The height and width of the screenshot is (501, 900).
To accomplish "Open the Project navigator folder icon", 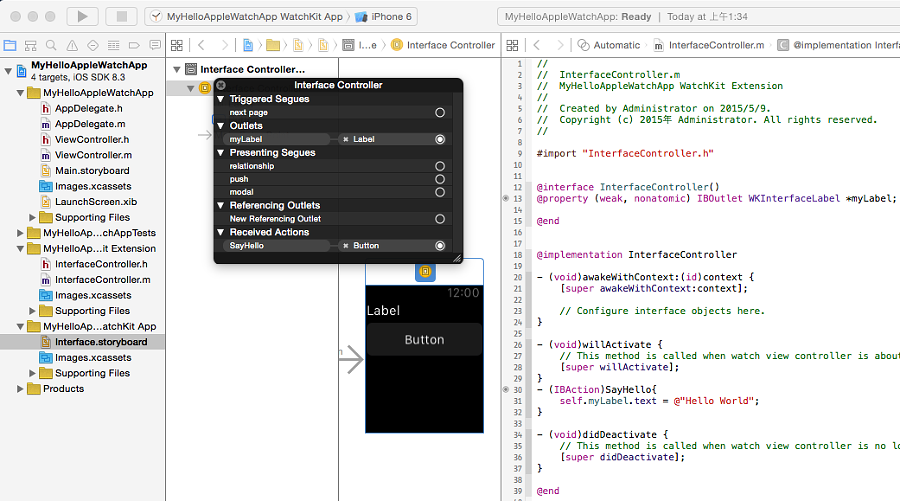I will point(10,45).
